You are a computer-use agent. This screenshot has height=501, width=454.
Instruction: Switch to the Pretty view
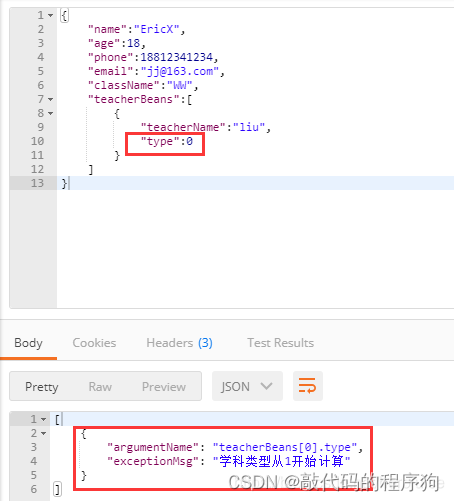[42, 387]
